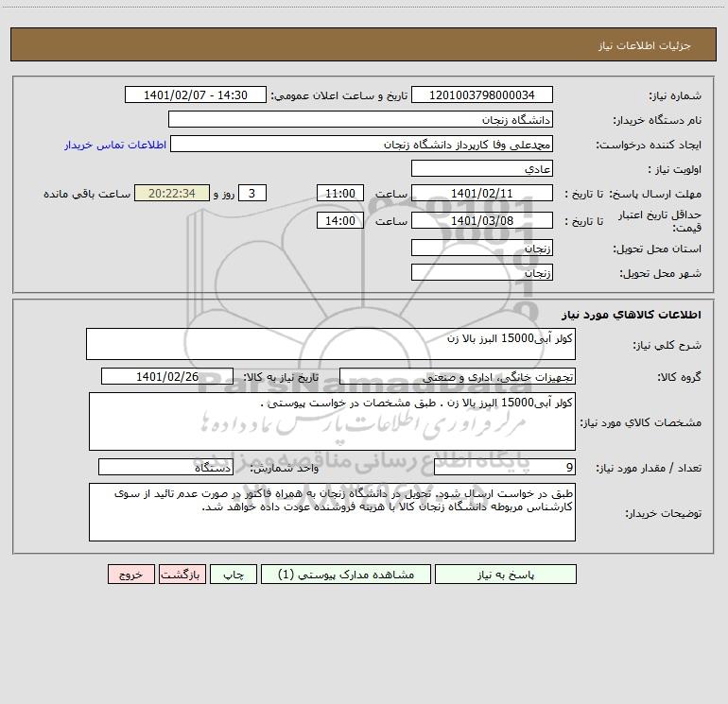This screenshot has width=728, height=704.
Task: Click استان محل تحویل label
Action: tap(657, 249)
